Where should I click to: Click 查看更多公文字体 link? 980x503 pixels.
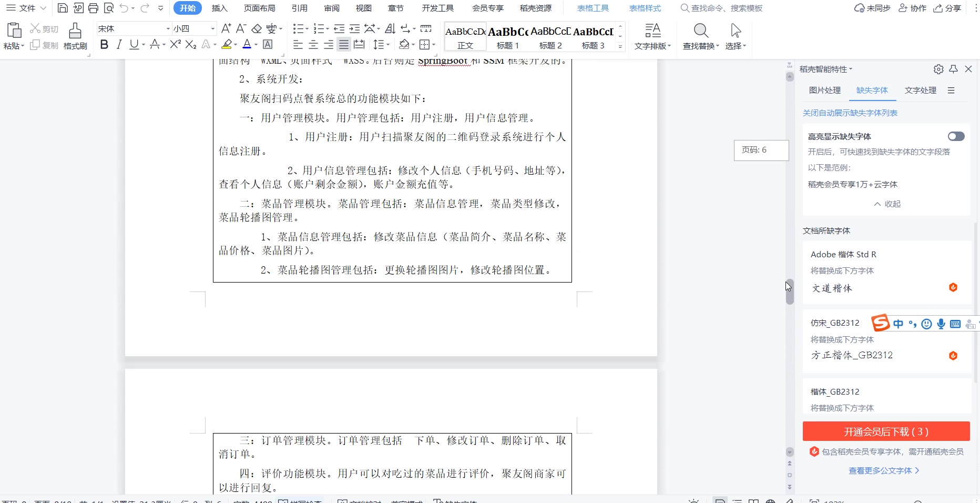(884, 471)
